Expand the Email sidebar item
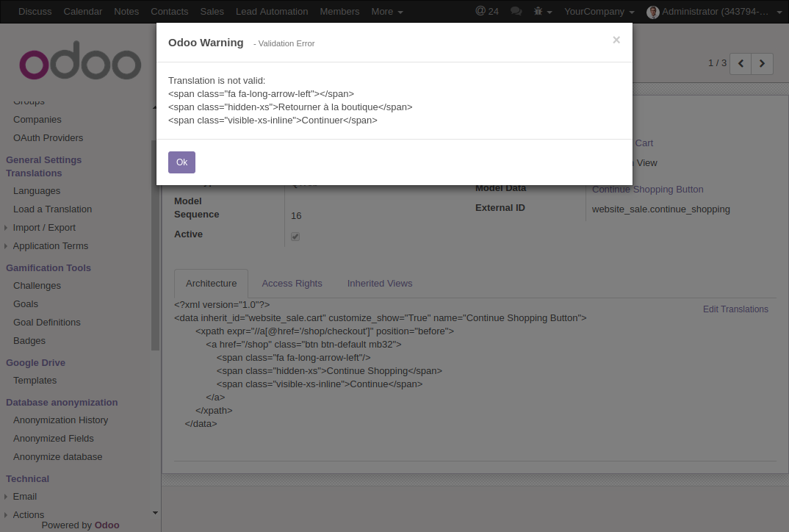789x532 pixels. [x=25, y=496]
